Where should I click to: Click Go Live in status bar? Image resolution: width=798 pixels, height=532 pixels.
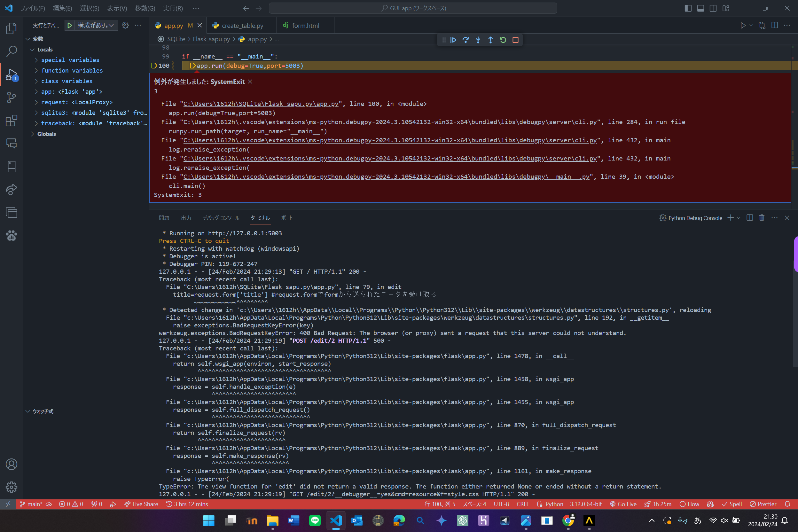[x=623, y=504]
